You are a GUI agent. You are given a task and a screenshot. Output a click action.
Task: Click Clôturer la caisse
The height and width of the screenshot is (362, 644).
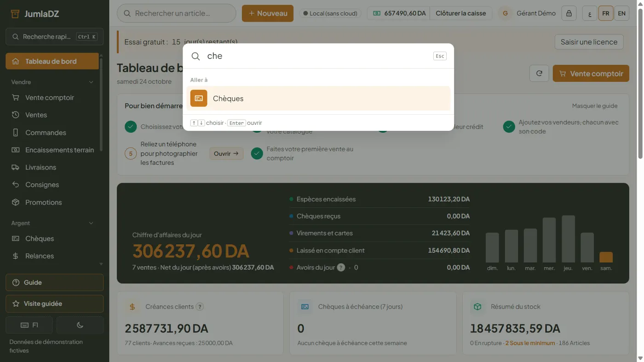[x=461, y=13]
